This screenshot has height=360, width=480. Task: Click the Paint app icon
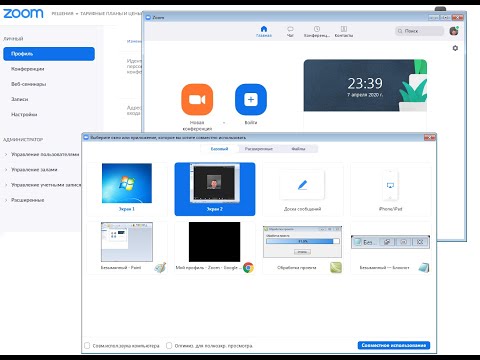click(160, 267)
